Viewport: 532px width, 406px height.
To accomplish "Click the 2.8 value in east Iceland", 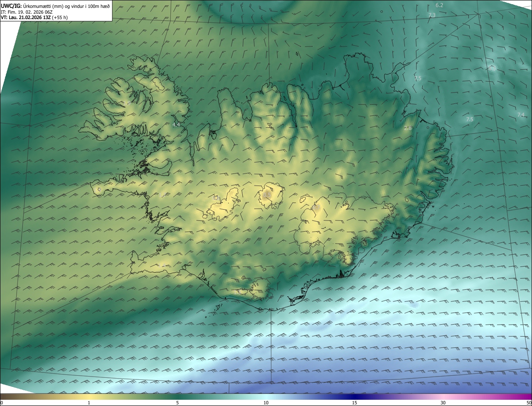I will coord(408,128).
